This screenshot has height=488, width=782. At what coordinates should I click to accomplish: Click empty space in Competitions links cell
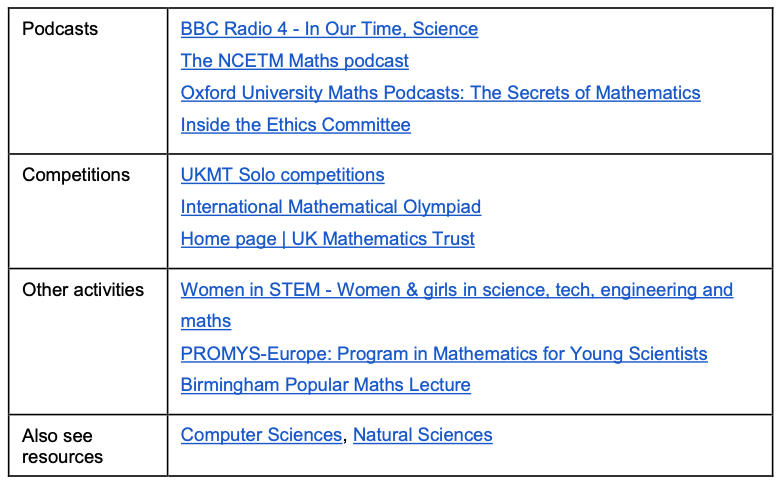[623, 210]
